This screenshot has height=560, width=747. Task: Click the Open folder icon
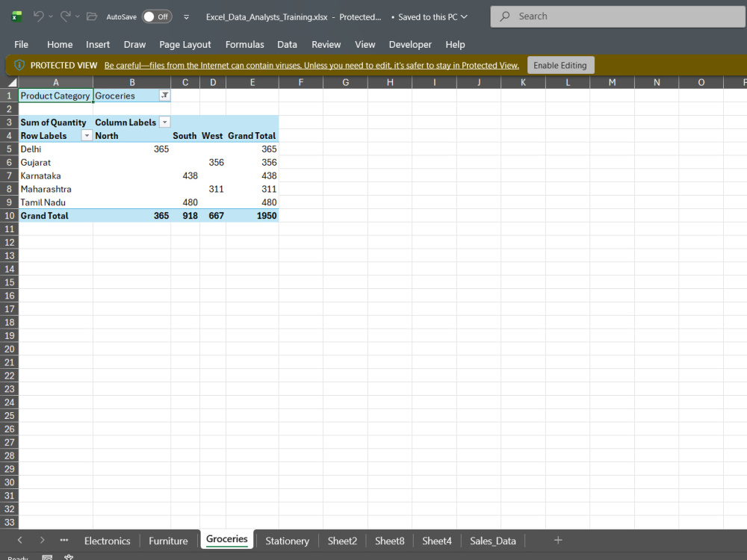click(x=91, y=16)
